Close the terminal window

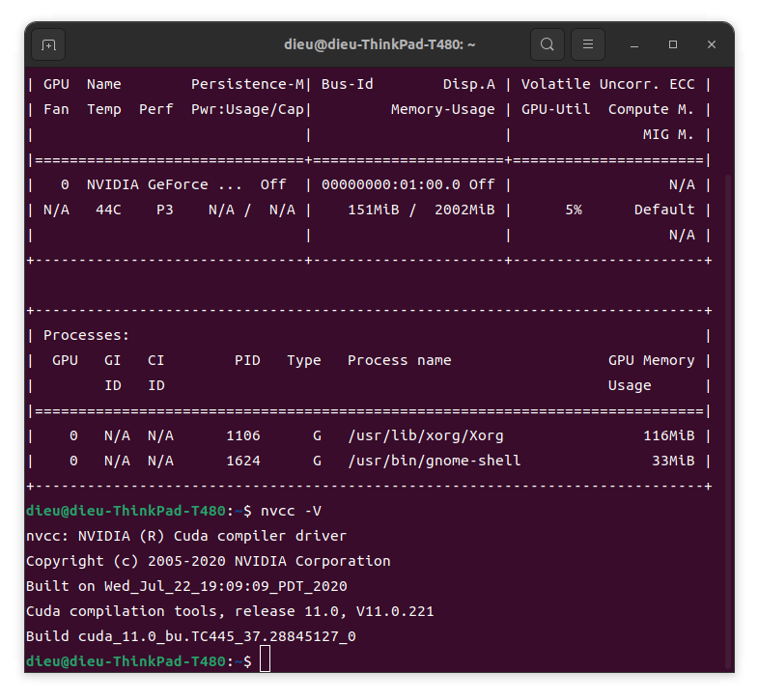click(711, 44)
